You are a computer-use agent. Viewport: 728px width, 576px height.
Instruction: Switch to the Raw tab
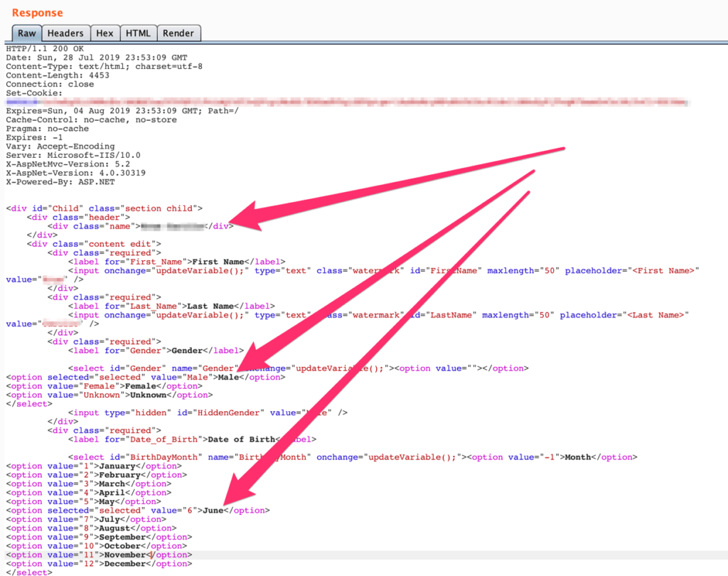click(27, 33)
